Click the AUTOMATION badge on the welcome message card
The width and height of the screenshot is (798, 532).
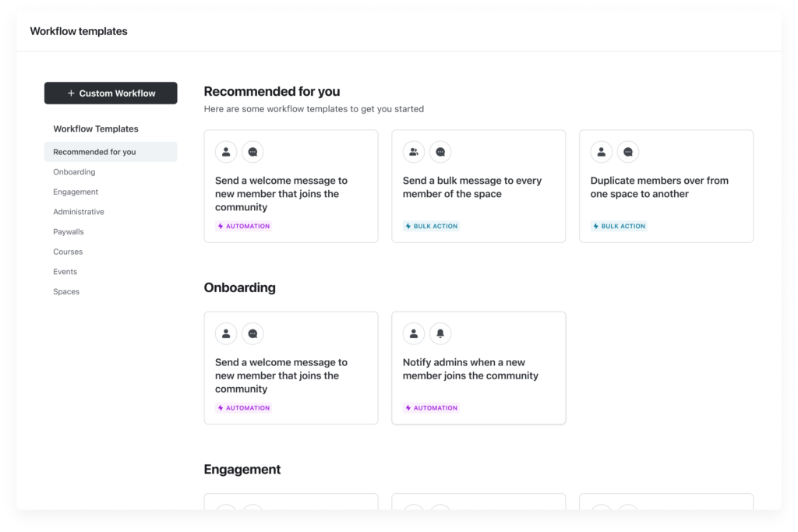coord(245,226)
